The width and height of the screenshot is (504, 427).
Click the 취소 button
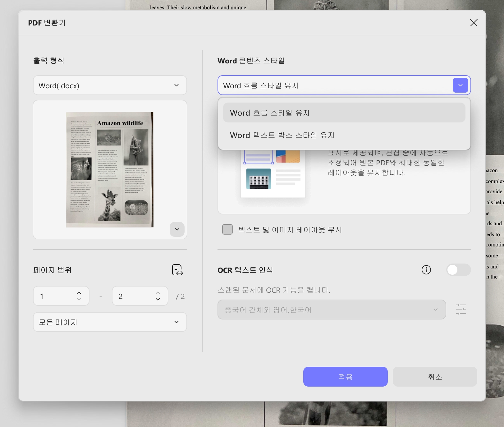435,377
